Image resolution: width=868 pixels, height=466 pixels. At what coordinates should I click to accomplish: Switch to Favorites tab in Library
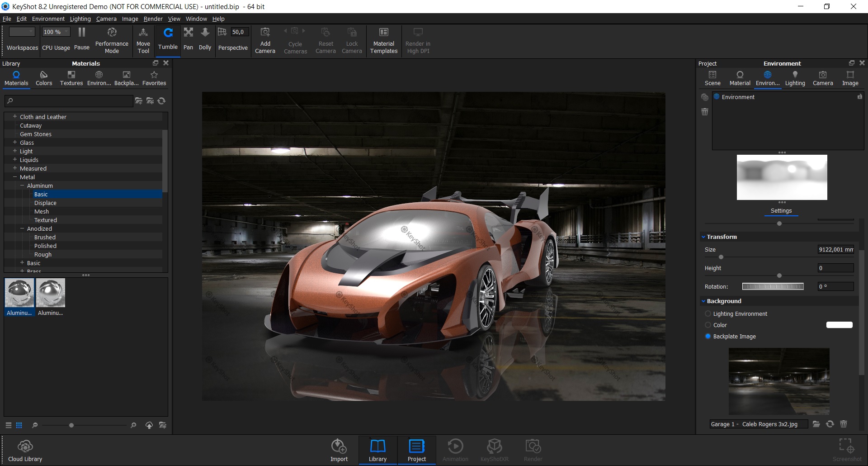[x=154, y=78]
